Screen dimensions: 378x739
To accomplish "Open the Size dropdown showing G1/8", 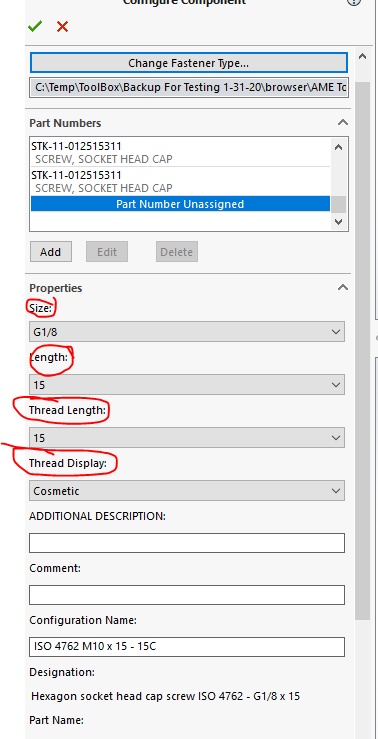I will click(x=187, y=332).
